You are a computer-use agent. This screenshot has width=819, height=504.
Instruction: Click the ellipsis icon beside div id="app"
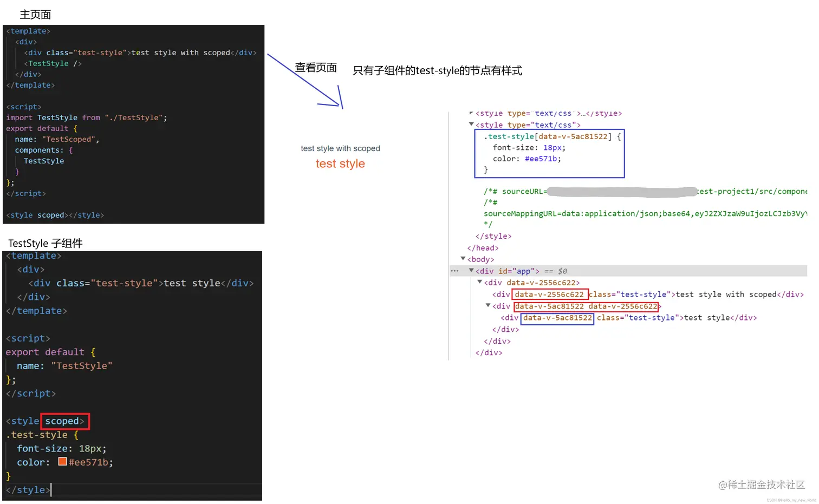(x=454, y=271)
